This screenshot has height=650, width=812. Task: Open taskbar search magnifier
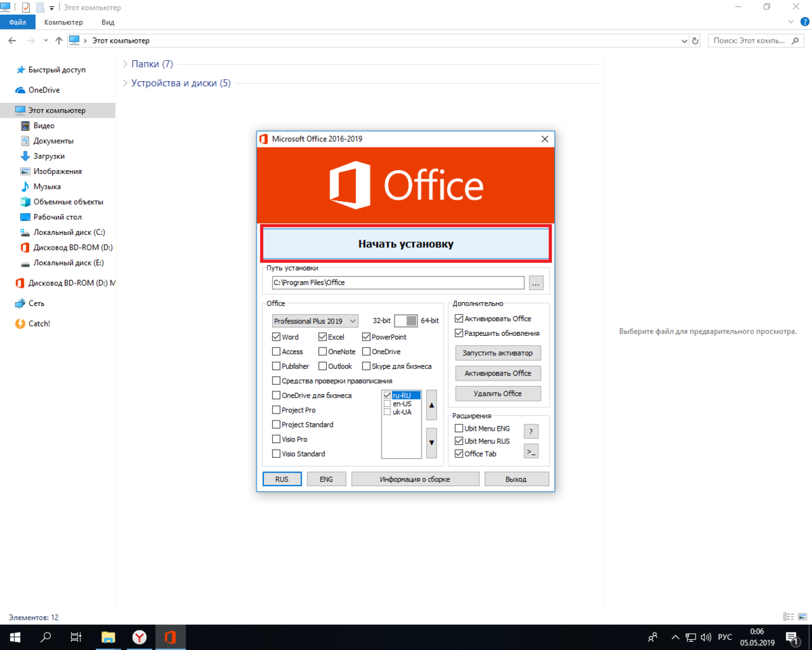(x=46, y=637)
